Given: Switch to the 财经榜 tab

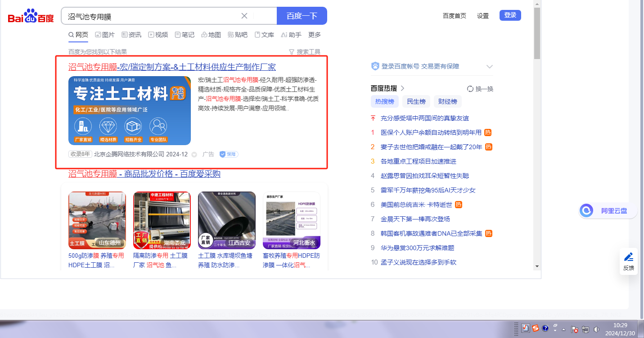Looking at the screenshot, I should [448, 101].
